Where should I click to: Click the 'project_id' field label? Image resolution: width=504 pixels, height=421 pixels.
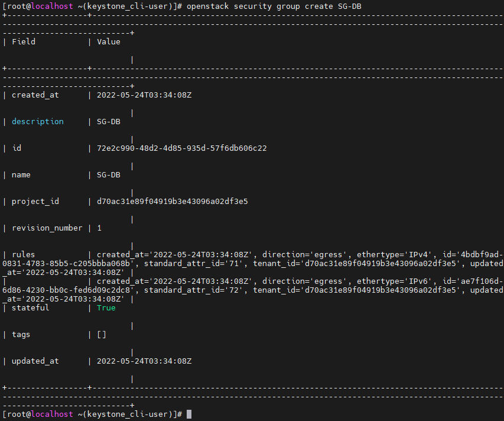pyautogui.click(x=35, y=202)
